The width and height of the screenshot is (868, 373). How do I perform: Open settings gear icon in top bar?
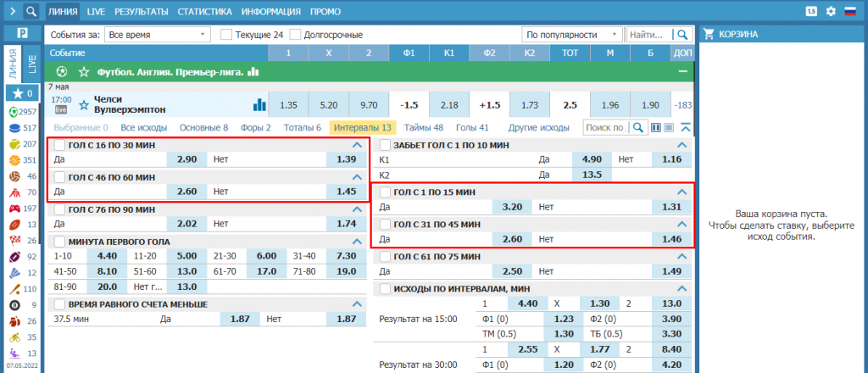831,12
